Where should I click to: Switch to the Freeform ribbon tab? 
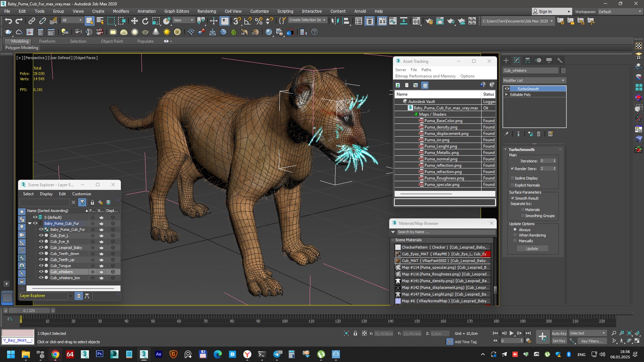point(47,41)
